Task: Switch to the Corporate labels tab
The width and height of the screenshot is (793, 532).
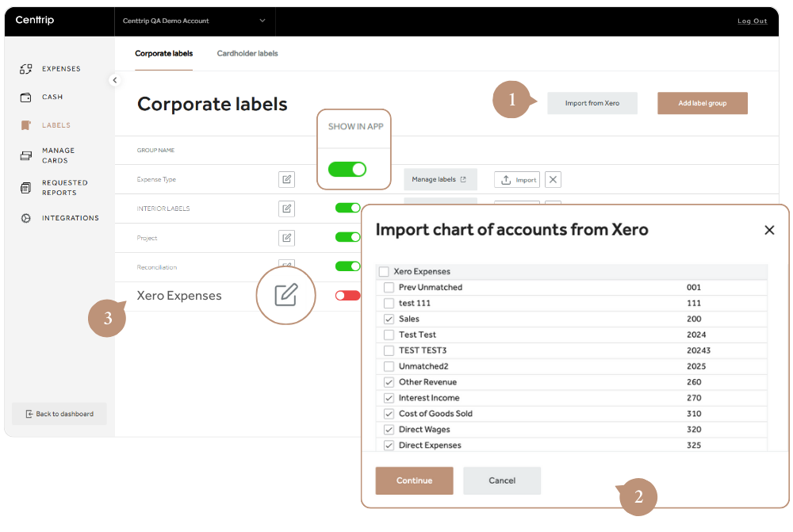Action: [x=164, y=54]
